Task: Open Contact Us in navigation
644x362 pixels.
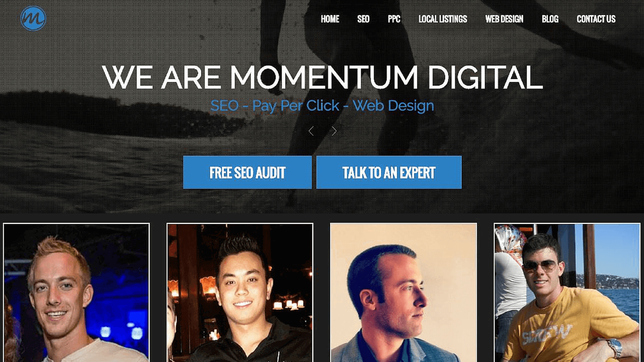Action: [596, 19]
